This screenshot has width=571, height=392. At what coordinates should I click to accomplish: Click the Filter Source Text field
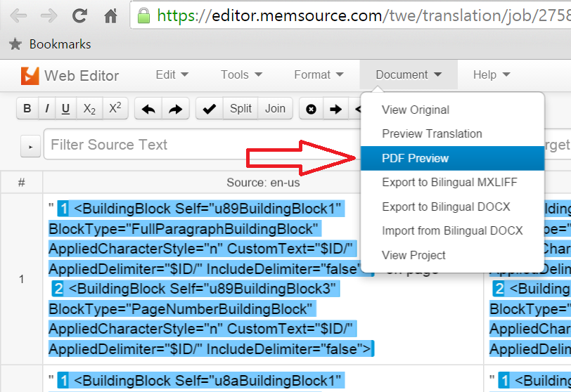click(202, 144)
